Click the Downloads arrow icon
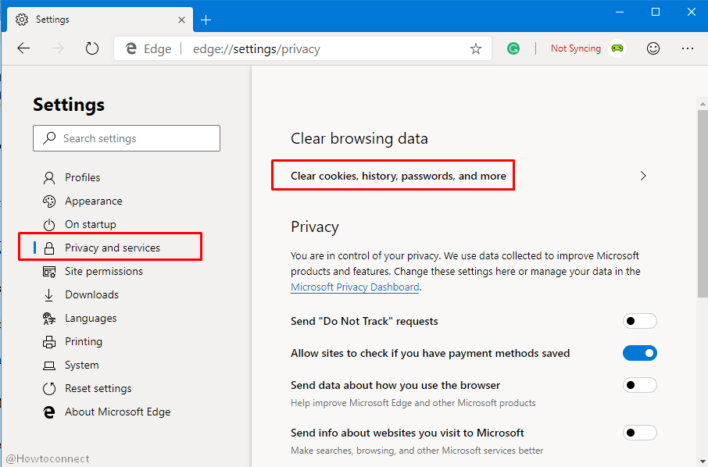 pyautogui.click(x=49, y=295)
